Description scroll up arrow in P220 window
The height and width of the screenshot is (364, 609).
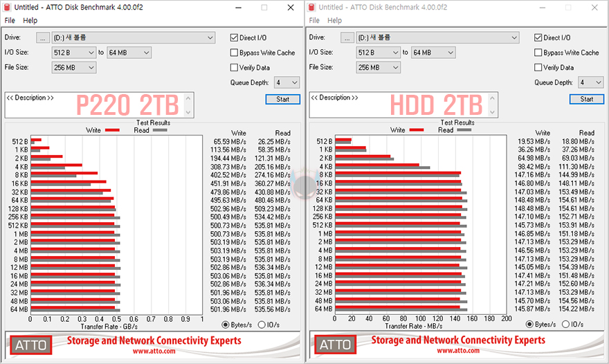[188, 98]
